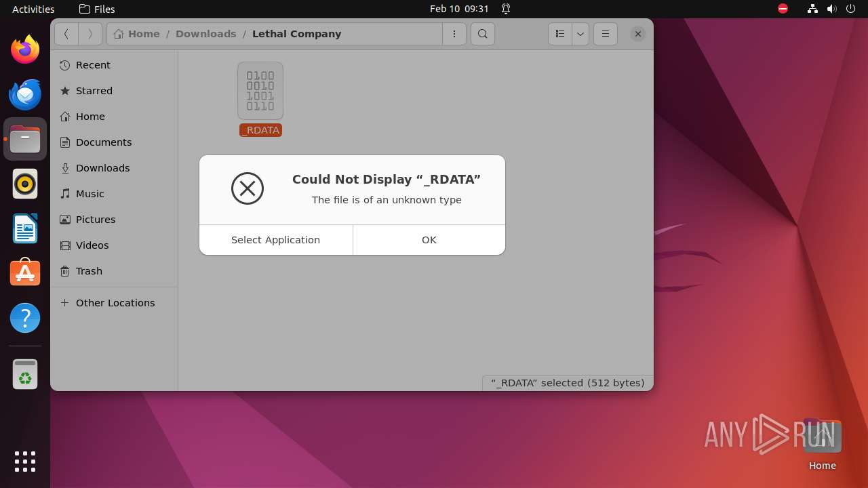Open the volume speaker icon
This screenshot has width=868, height=488.
(x=831, y=9)
